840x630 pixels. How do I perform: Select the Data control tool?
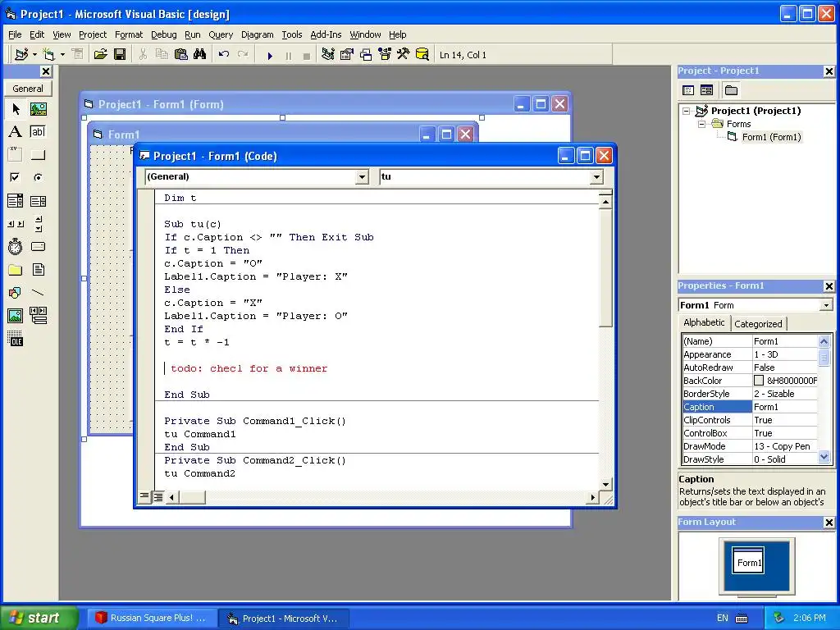tap(38, 316)
